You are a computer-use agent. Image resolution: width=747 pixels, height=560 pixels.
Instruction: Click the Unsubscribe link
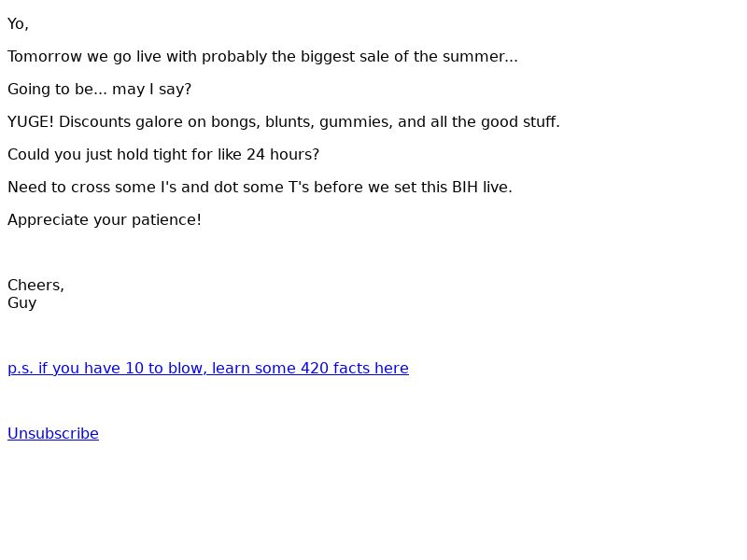click(x=53, y=433)
